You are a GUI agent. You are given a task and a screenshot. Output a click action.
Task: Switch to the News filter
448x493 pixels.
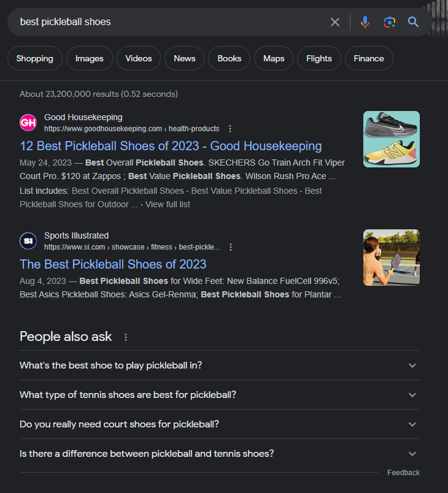coord(184,58)
